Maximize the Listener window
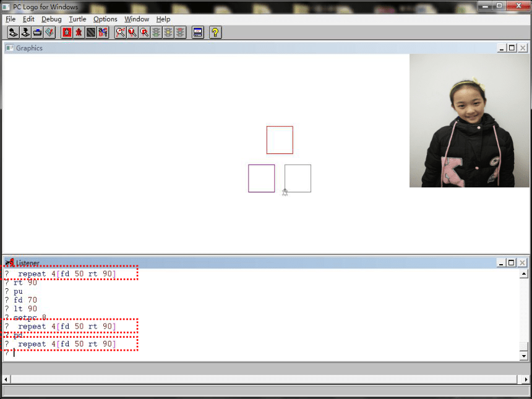The height and width of the screenshot is (399, 532). (512, 263)
